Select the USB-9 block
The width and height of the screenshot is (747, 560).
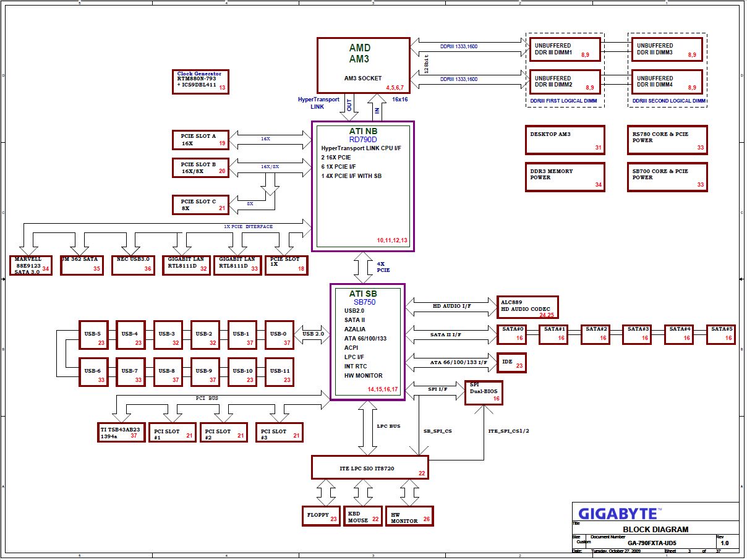tap(205, 372)
